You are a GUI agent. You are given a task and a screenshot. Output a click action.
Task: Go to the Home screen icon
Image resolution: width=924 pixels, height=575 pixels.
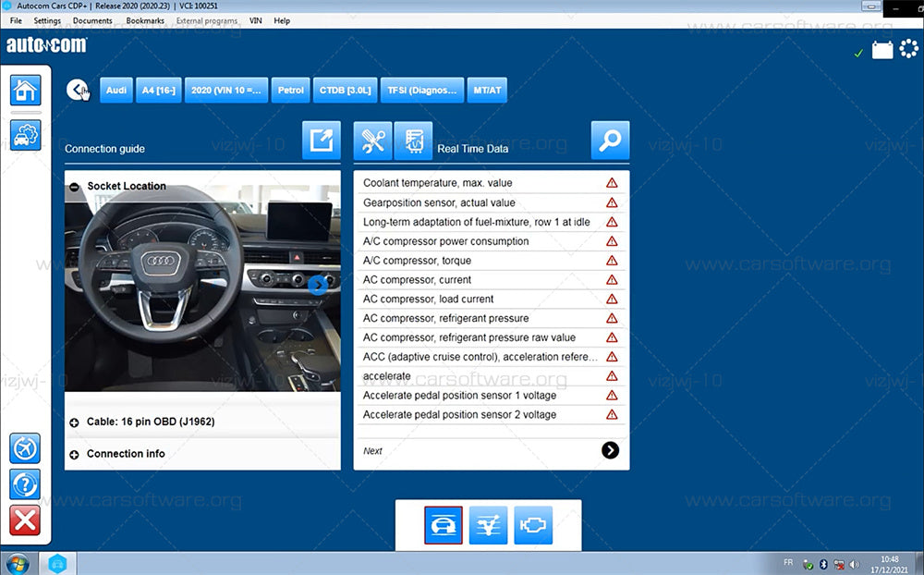25,91
